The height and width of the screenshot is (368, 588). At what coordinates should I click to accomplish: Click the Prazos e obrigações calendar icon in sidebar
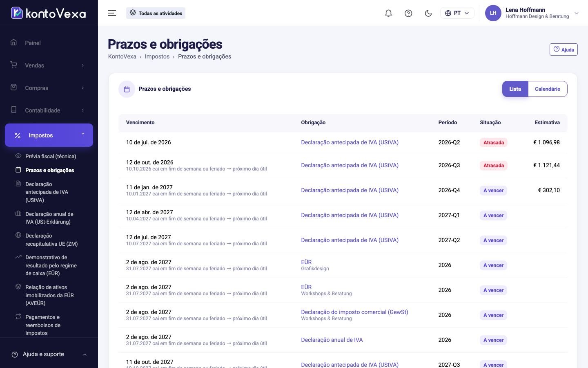point(18,170)
